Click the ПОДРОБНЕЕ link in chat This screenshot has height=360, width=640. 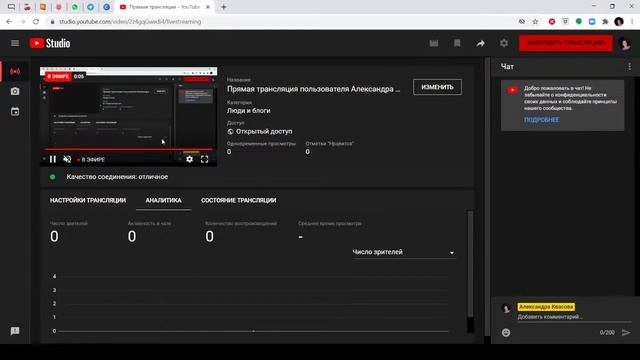pyautogui.click(x=542, y=120)
